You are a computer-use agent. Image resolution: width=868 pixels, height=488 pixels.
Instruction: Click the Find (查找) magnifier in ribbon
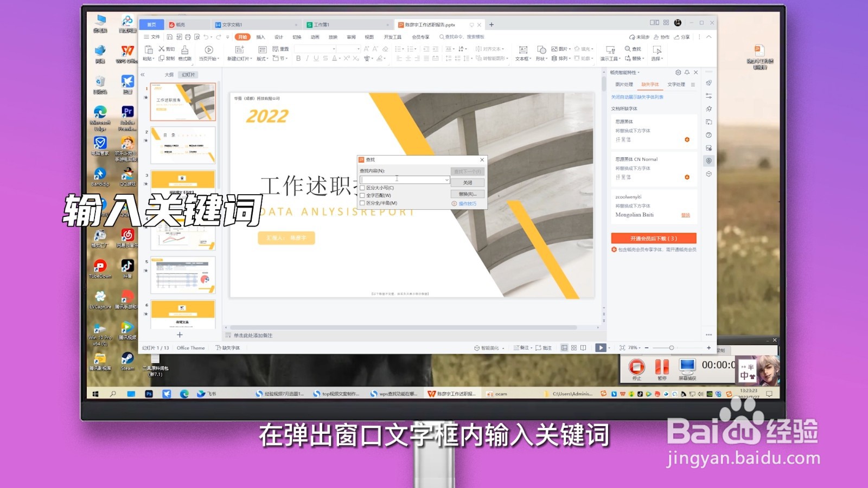pos(628,49)
